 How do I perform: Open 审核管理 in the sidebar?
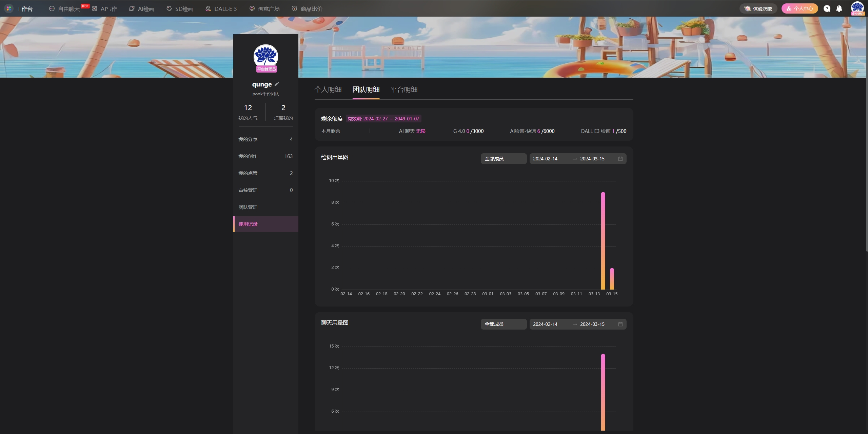265,190
